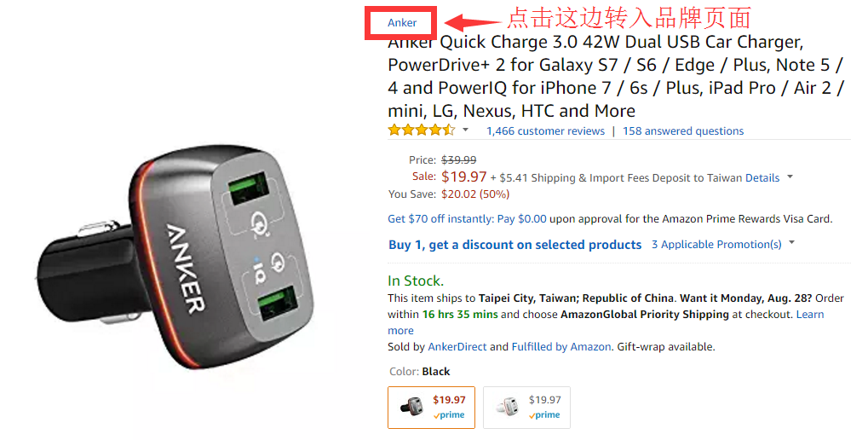Image resolution: width=868 pixels, height=440 pixels.
Task: Select the white color swatch option
Action: coord(526,408)
